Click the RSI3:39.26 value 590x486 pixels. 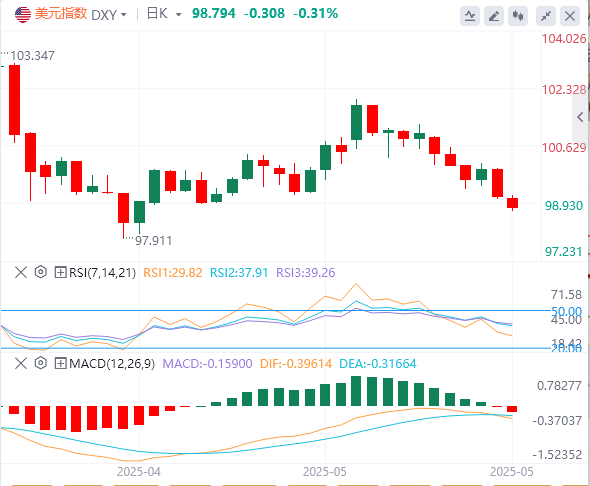tap(306, 272)
